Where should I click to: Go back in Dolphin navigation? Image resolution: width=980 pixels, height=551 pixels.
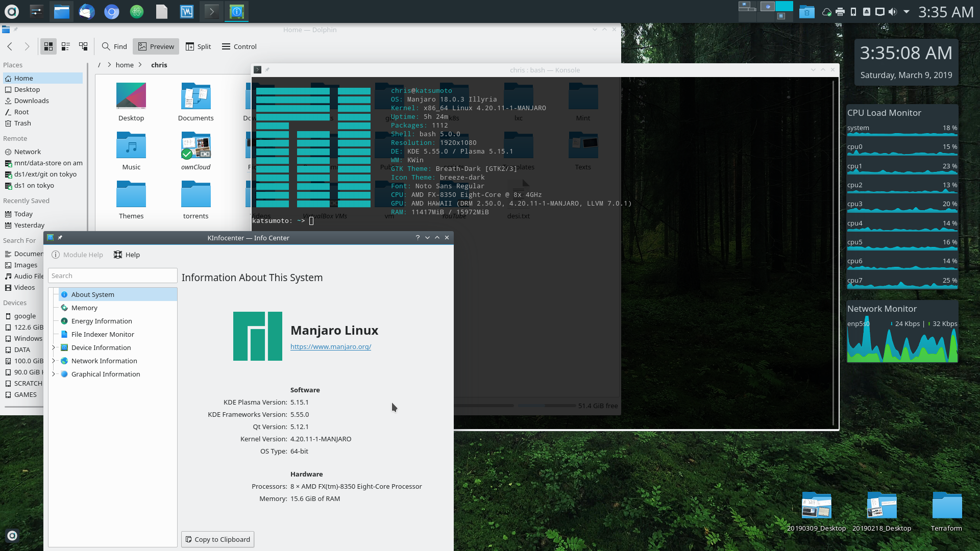coord(10,46)
